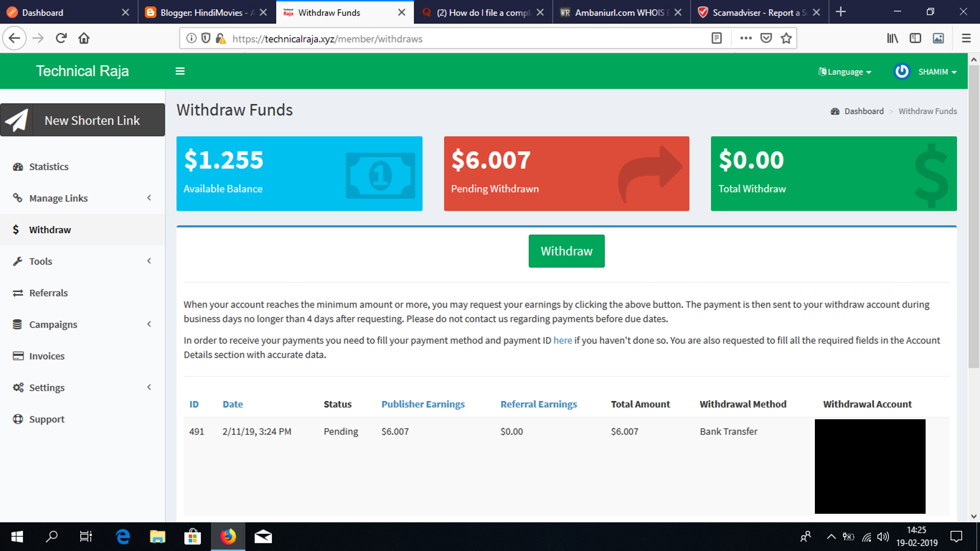Screen dimensions: 980x551
Task: Expand the Tools submenu chevron
Action: click(149, 261)
